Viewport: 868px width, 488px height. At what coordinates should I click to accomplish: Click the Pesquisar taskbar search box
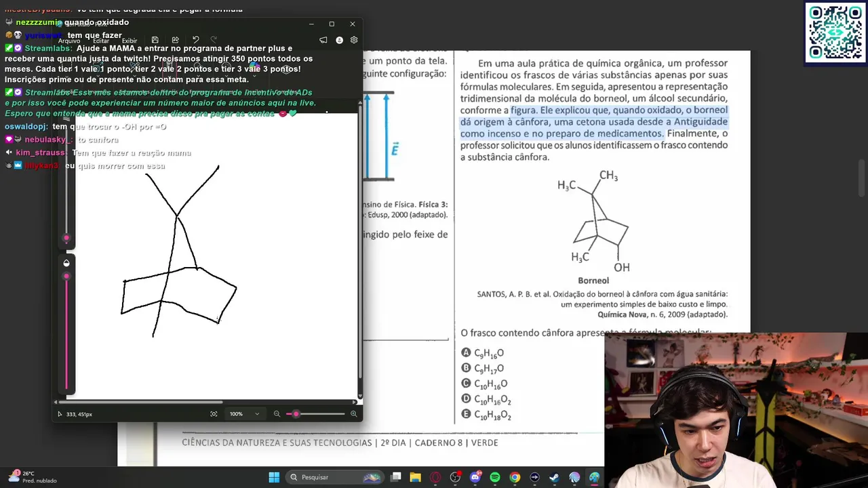pyautogui.click(x=334, y=477)
